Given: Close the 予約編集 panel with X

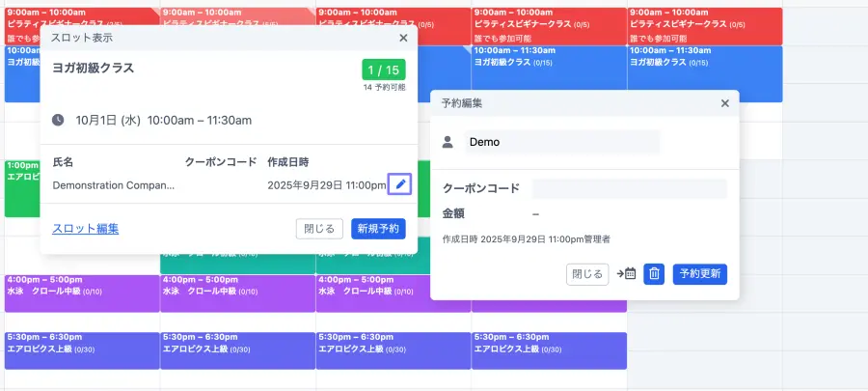Looking at the screenshot, I should (x=724, y=102).
